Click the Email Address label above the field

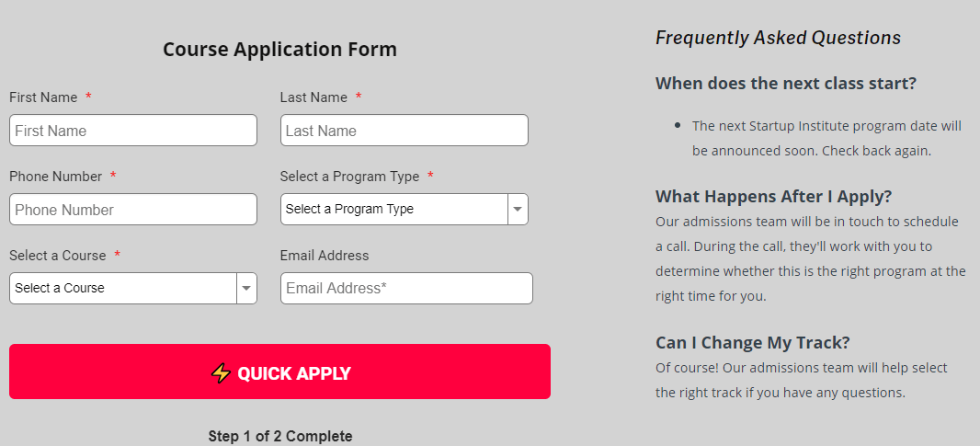[x=325, y=256]
